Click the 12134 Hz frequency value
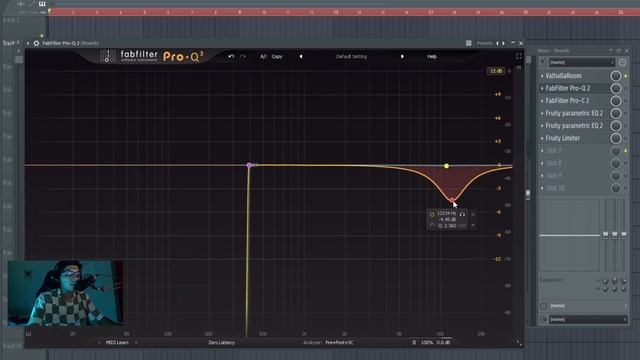640x360 pixels. point(446,213)
